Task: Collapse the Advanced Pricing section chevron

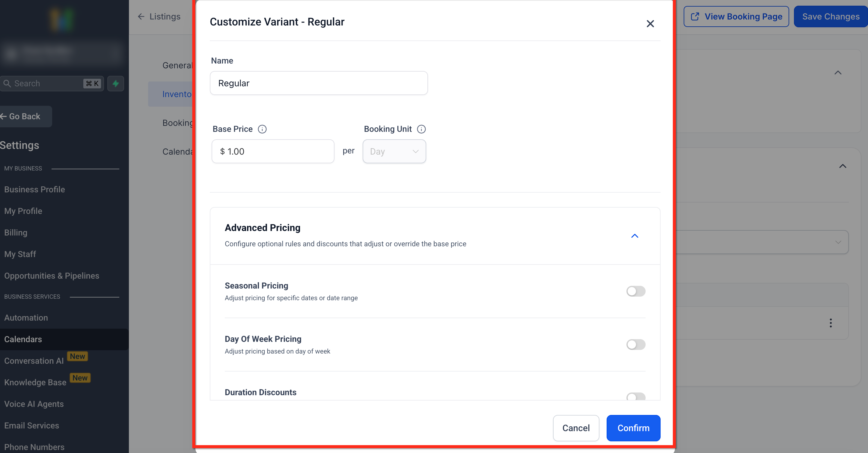Action: pyautogui.click(x=635, y=236)
